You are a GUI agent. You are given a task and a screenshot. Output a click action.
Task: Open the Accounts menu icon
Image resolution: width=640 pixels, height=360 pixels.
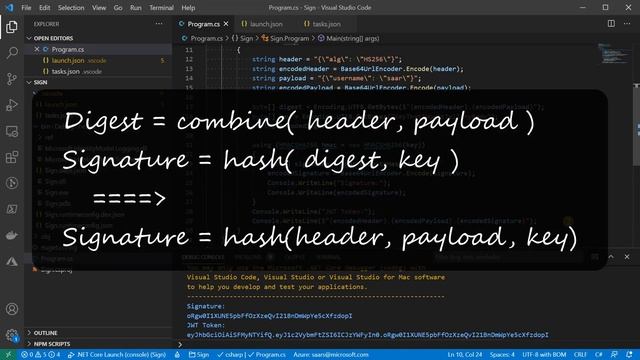12,309
